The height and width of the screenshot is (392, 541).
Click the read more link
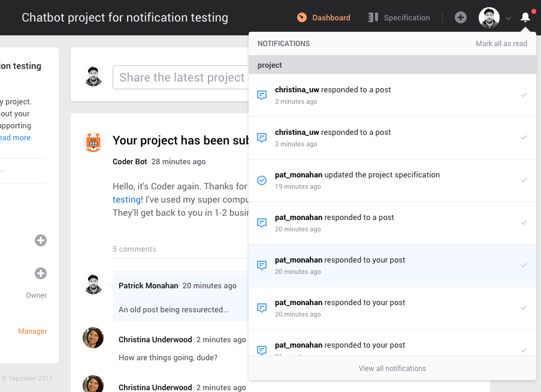15,138
